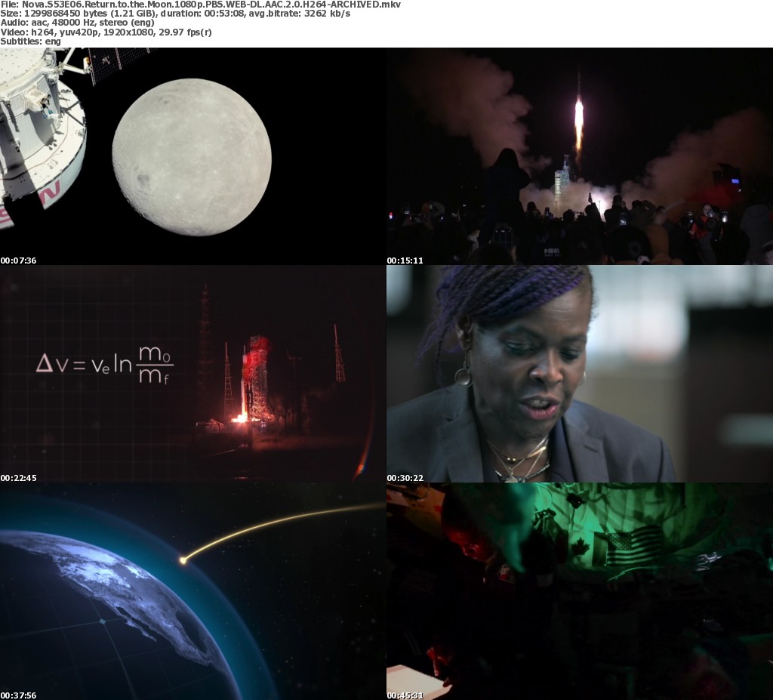Click the 00:15:11 timestamp label
Screen dimensions: 773x700
point(405,261)
